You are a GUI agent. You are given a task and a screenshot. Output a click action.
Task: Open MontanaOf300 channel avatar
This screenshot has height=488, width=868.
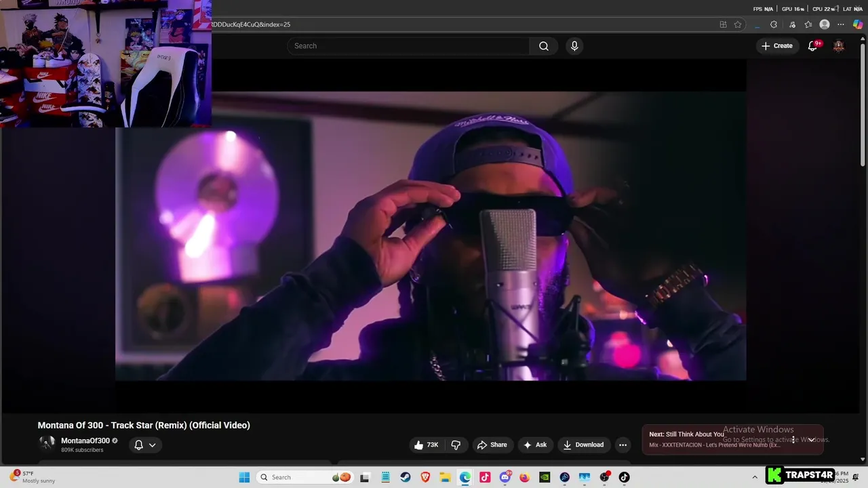[x=47, y=444]
